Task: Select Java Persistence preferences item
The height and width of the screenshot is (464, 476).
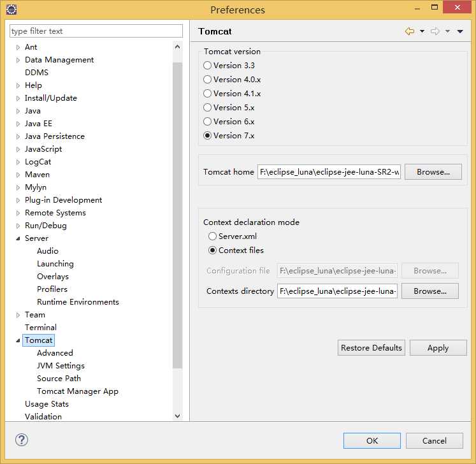Action: pyautogui.click(x=55, y=136)
